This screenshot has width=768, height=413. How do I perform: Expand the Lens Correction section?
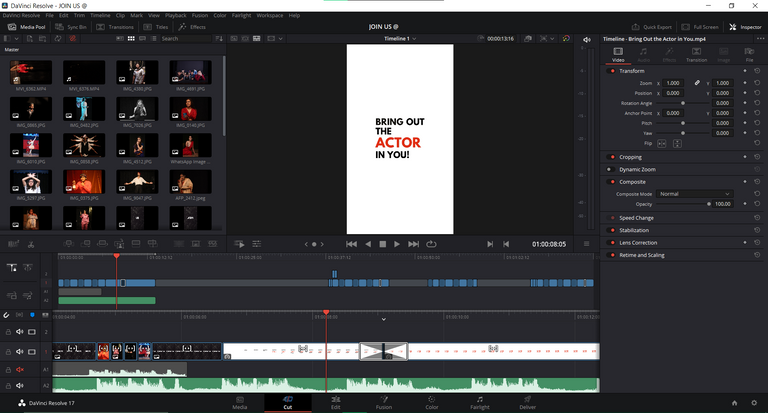638,243
